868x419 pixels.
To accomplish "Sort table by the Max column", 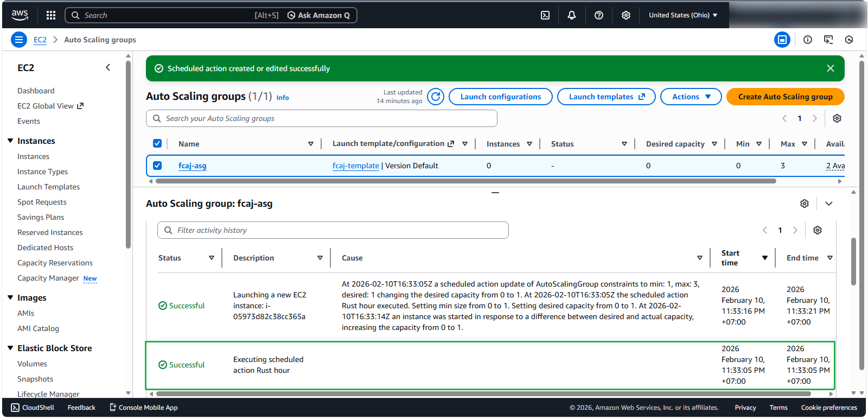I will tap(805, 144).
